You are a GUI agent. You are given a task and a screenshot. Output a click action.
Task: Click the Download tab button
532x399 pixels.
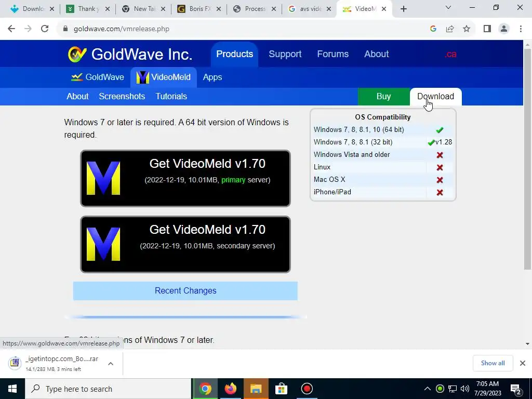point(436,96)
